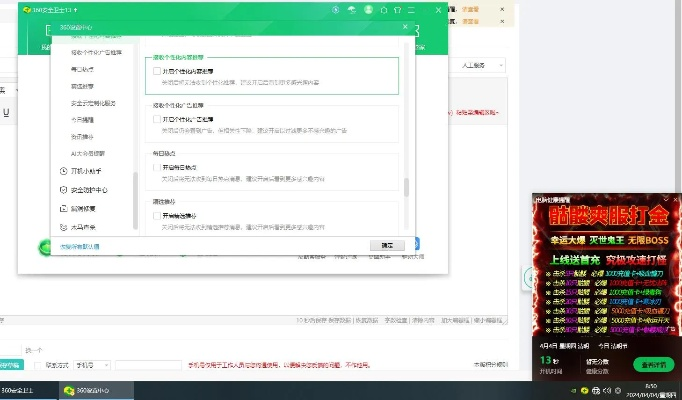The width and height of the screenshot is (682, 400).
Task: Open the 安全防护中心 settings category
Action: tap(89, 190)
